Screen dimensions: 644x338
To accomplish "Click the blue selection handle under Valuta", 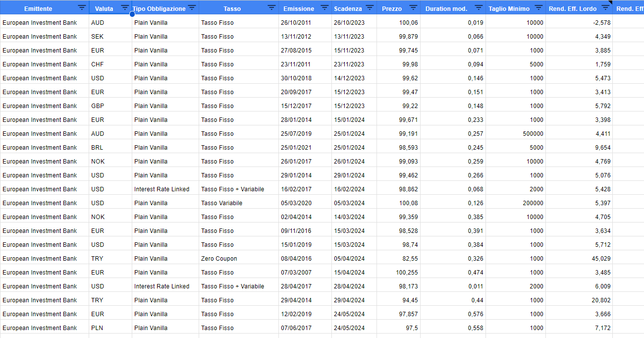I will [132, 14].
